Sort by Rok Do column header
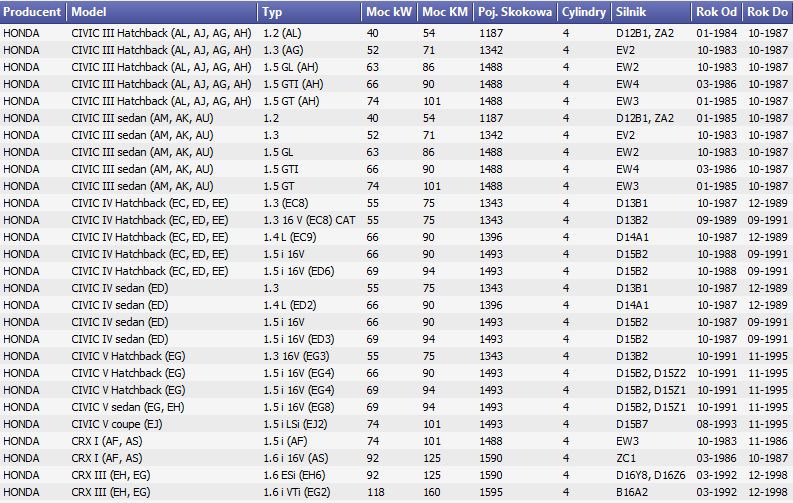The height and width of the screenshot is (503, 793). pos(768,12)
